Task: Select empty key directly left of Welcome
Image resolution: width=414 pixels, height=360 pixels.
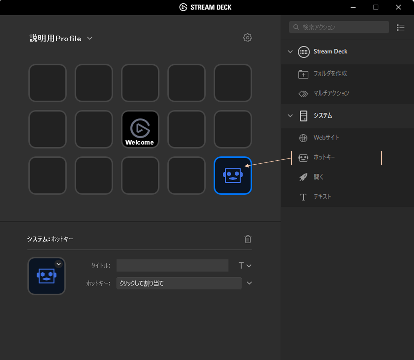Action: [94, 129]
